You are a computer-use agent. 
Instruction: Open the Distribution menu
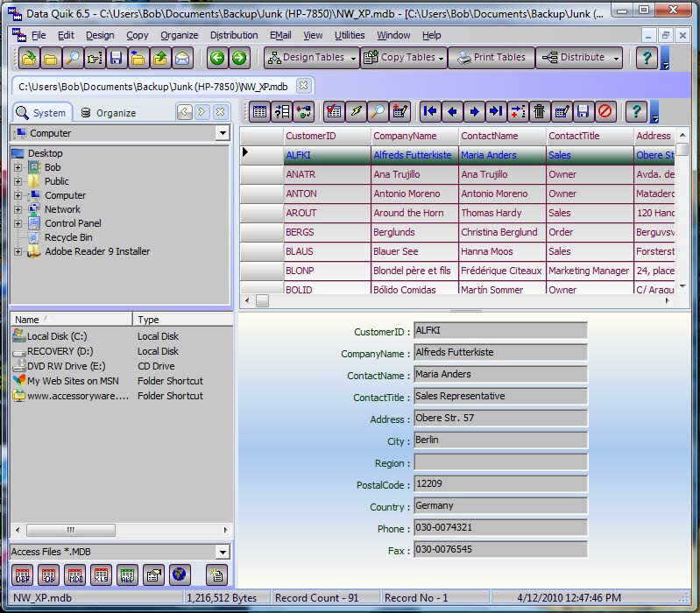pos(234,35)
